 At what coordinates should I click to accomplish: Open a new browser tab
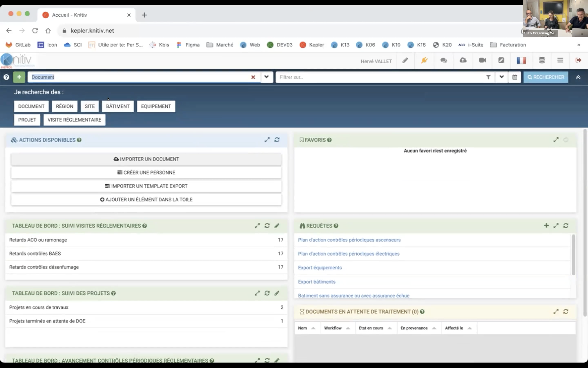tap(144, 15)
